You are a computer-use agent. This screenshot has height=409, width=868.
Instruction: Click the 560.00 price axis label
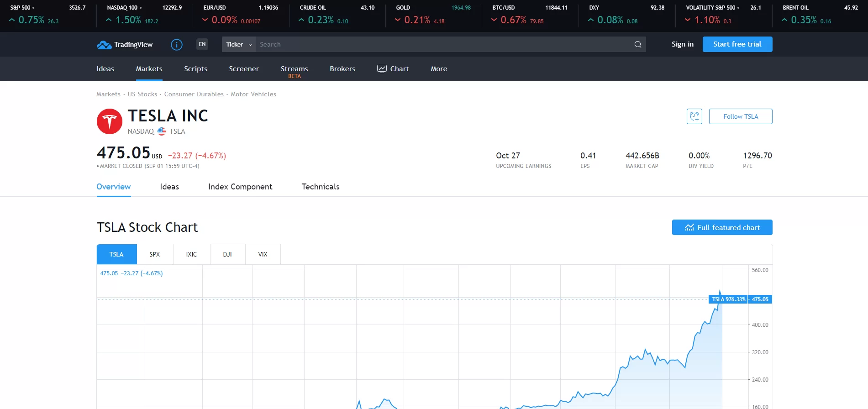point(760,270)
